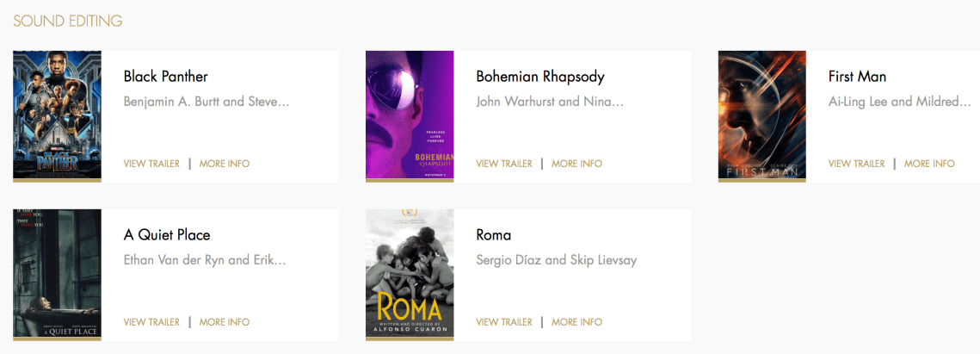Click the Sound Editing category heading
Screen dimensions: 980x354
(x=68, y=21)
